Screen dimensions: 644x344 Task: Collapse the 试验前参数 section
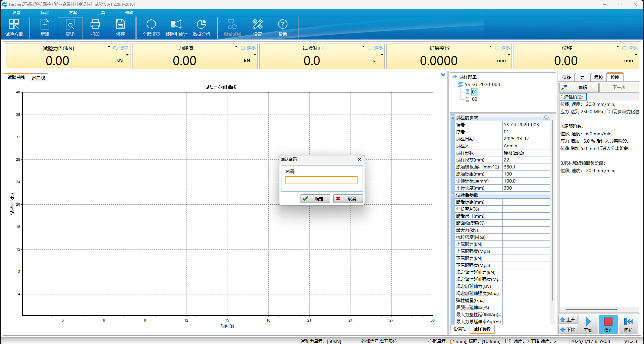pyautogui.click(x=453, y=118)
